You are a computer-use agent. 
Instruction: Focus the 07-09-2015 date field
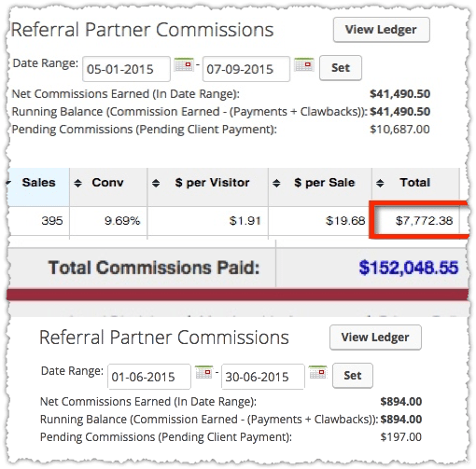(246, 69)
